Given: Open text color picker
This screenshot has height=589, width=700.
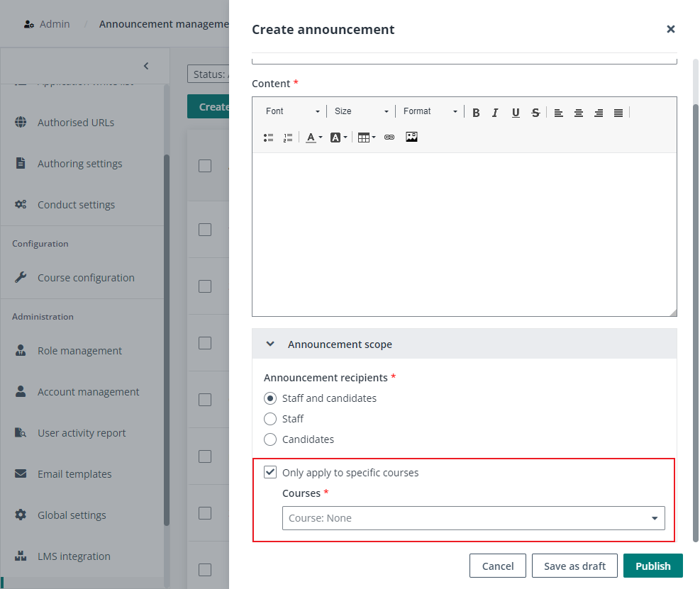Looking at the screenshot, I should point(314,138).
